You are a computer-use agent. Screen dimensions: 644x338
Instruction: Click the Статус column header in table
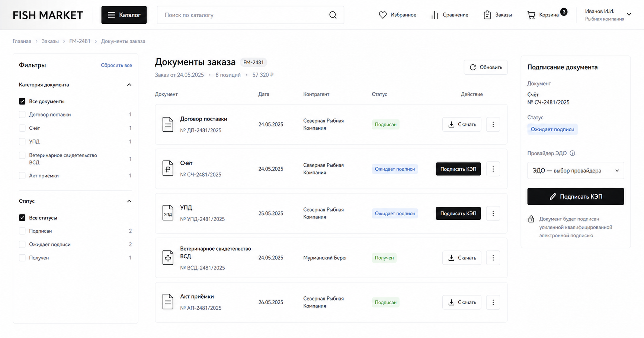[379, 94]
